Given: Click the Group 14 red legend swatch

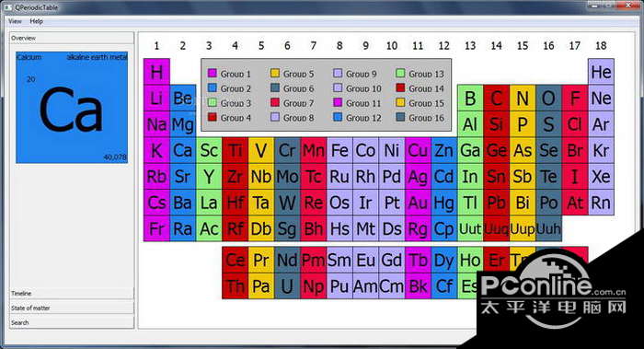Looking at the screenshot, I should click(400, 87).
